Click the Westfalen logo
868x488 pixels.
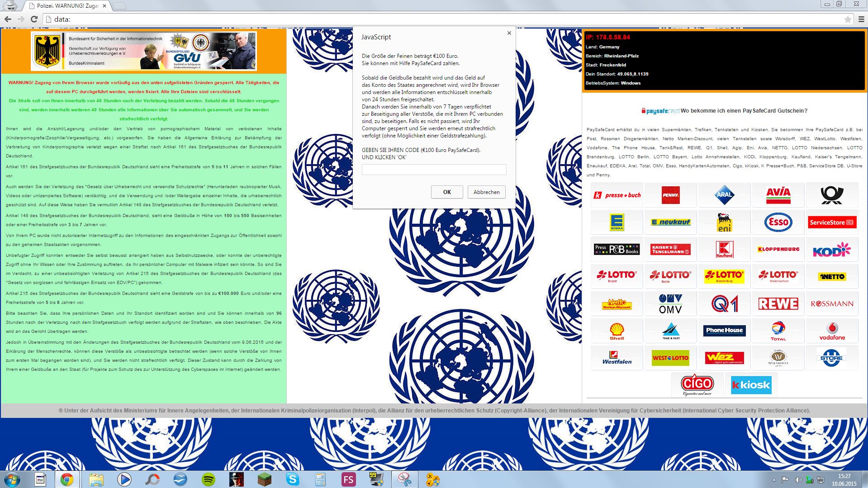click(617, 358)
